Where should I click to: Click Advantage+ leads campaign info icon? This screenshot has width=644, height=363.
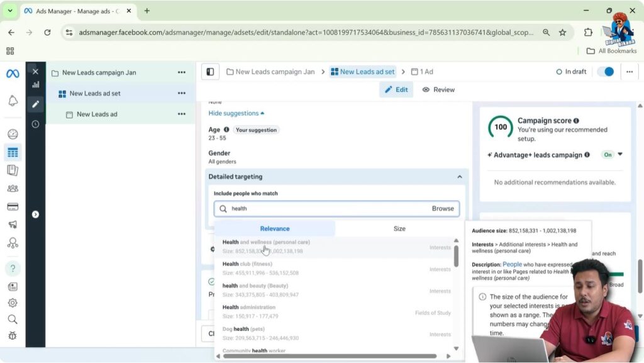[587, 155]
